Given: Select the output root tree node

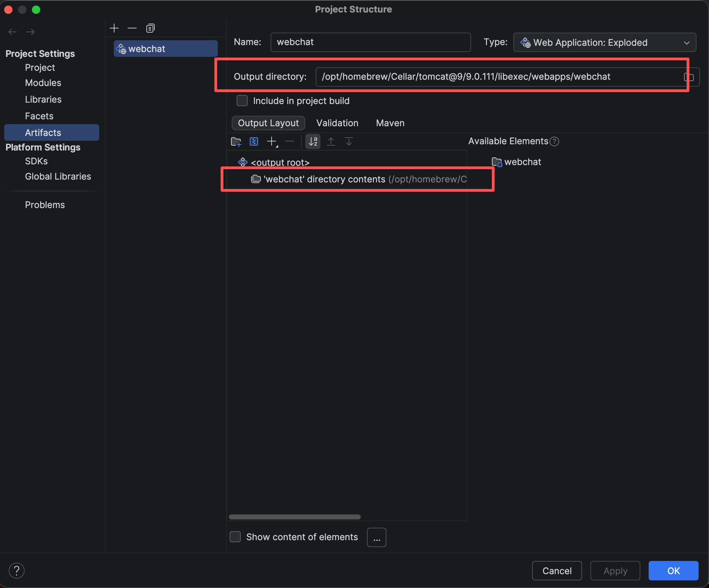Looking at the screenshot, I should pyautogui.click(x=280, y=162).
